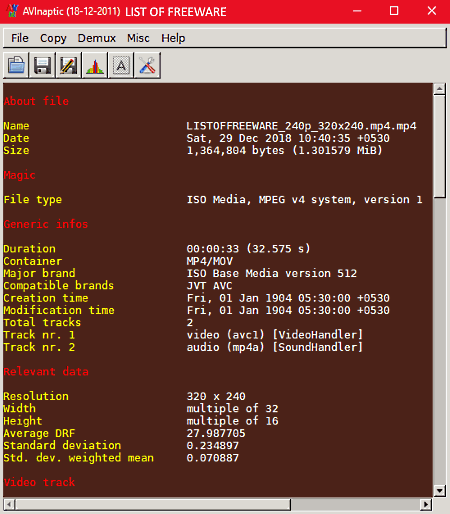This screenshot has height=514, width=450.
Task: Click the vertical scrollbar up arrow
Action: 439,89
